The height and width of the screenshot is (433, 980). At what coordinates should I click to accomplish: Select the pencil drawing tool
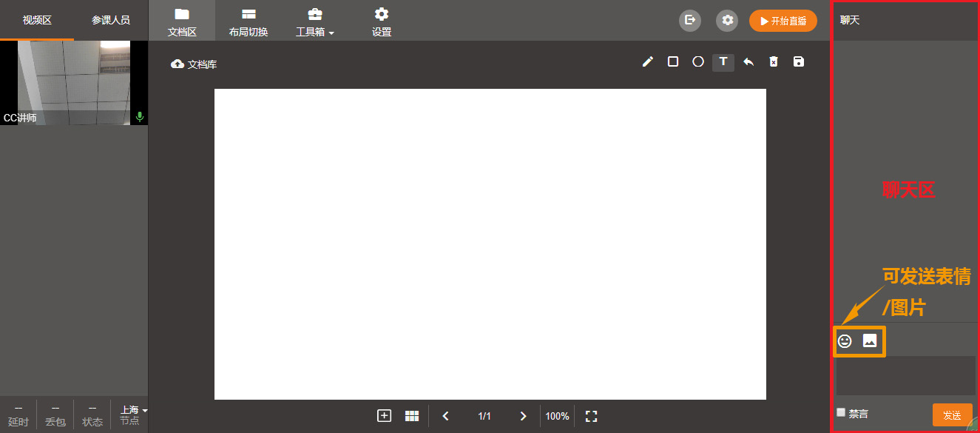[648, 62]
